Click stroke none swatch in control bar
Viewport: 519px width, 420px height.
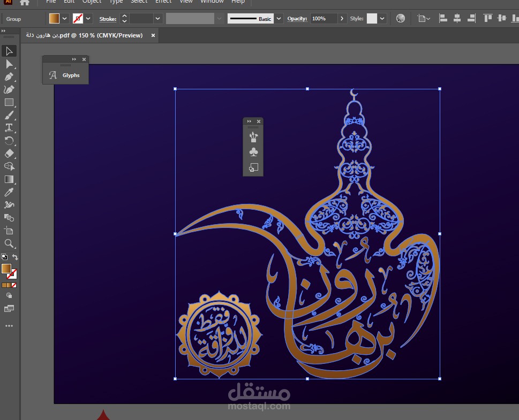coord(78,19)
